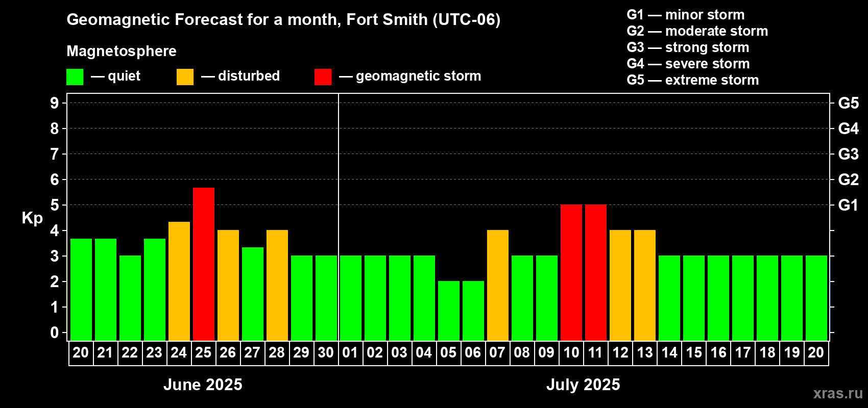The image size is (868, 408).
Task: Click the green bar for June 20
Action: click(x=81, y=290)
